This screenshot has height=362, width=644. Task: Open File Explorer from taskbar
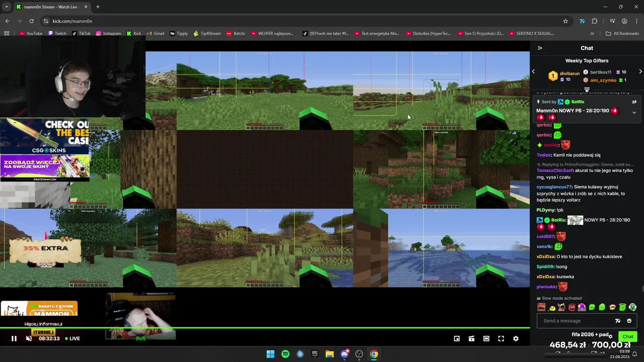coord(330,354)
